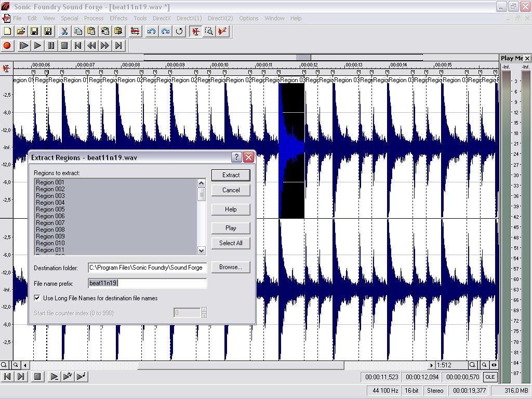Viewport: 532px width, 399px height.
Task: Click Browse for destination folder
Action: (x=231, y=267)
